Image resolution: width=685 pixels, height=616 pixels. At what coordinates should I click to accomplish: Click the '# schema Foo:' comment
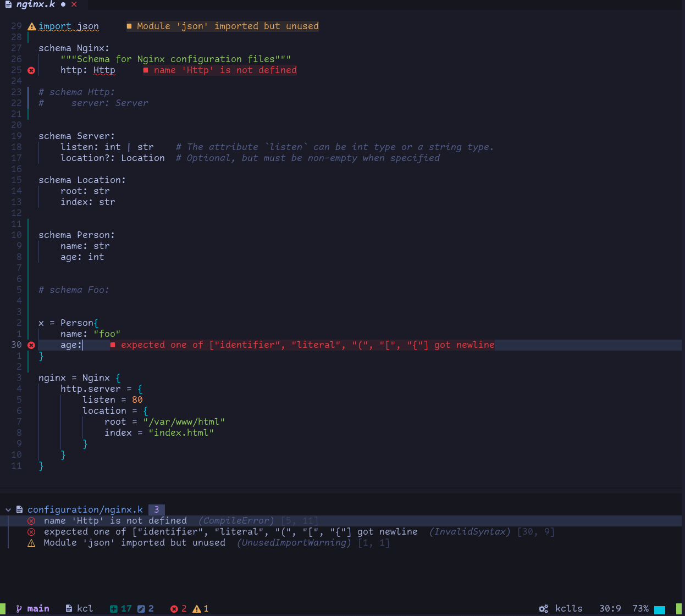point(74,290)
